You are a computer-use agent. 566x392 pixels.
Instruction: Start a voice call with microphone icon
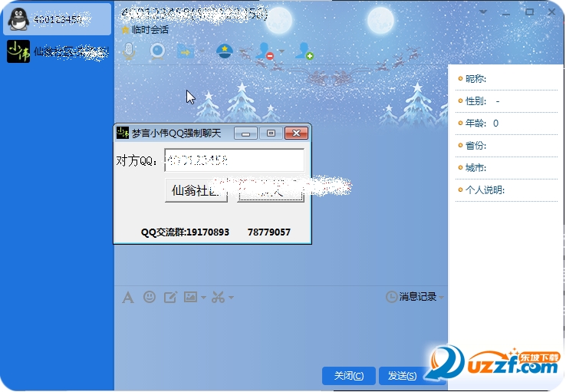tap(129, 51)
